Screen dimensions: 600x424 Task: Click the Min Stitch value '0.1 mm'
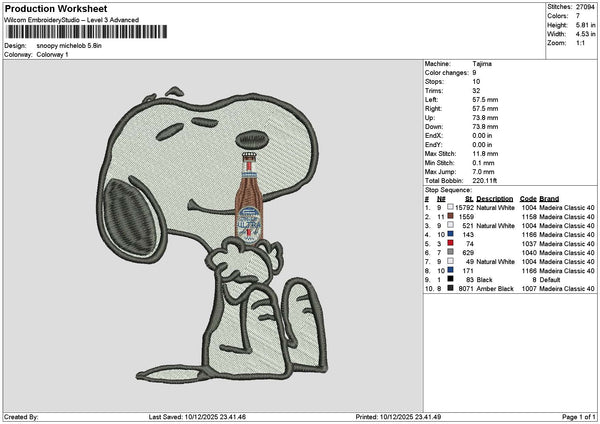[x=483, y=163]
